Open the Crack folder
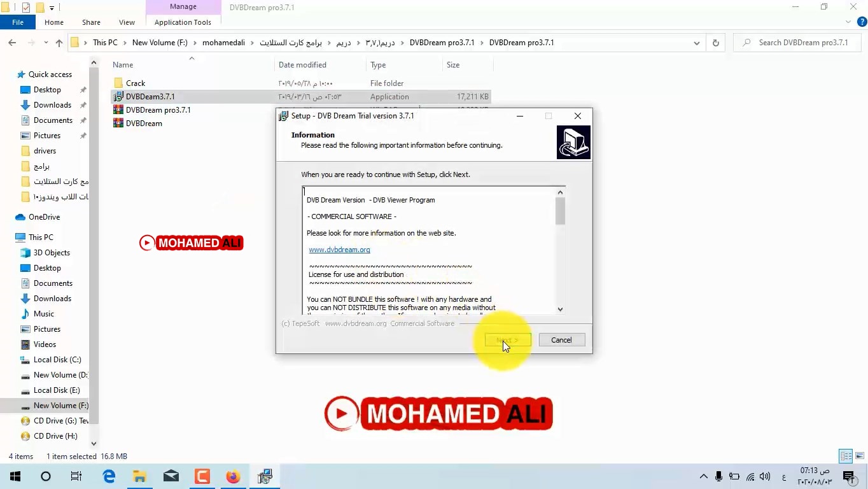The width and height of the screenshot is (868, 489). [135, 83]
